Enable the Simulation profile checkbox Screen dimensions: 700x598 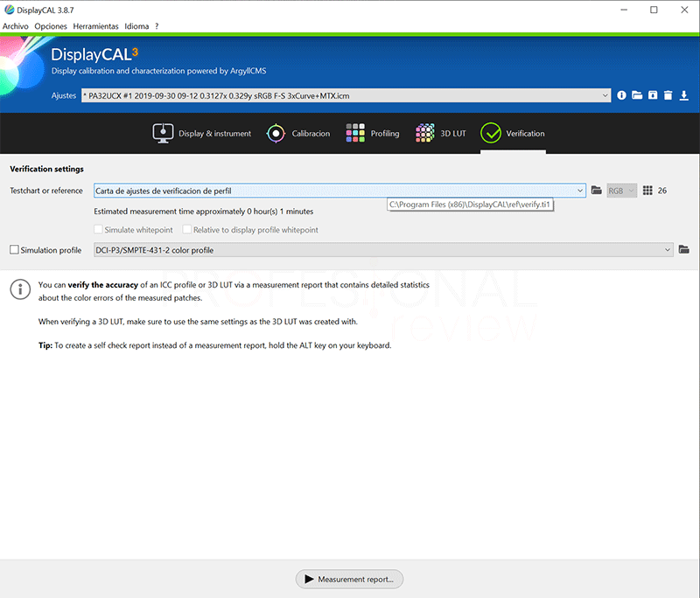point(14,250)
